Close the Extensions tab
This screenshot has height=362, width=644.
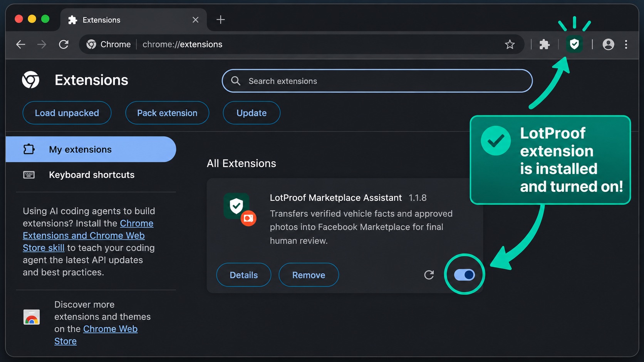click(196, 20)
